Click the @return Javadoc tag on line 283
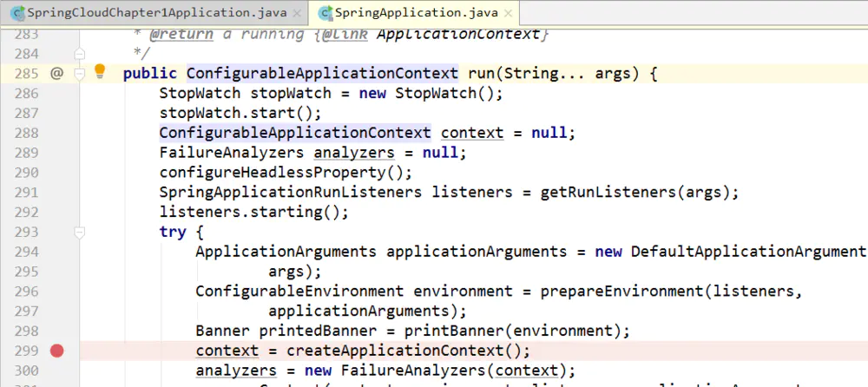This screenshot has height=387, width=868. pos(181,35)
